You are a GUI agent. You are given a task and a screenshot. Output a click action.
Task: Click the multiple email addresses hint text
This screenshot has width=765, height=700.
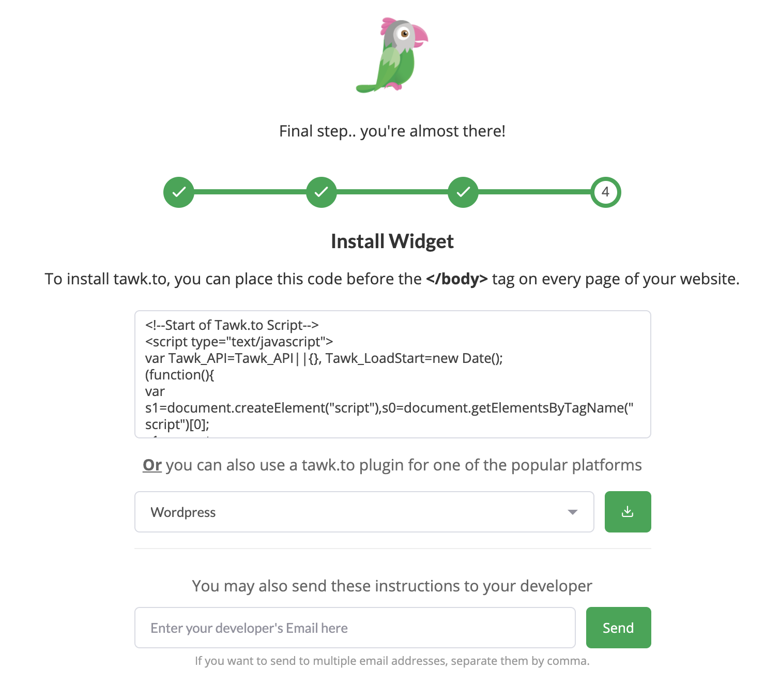pyautogui.click(x=392, y=661)
